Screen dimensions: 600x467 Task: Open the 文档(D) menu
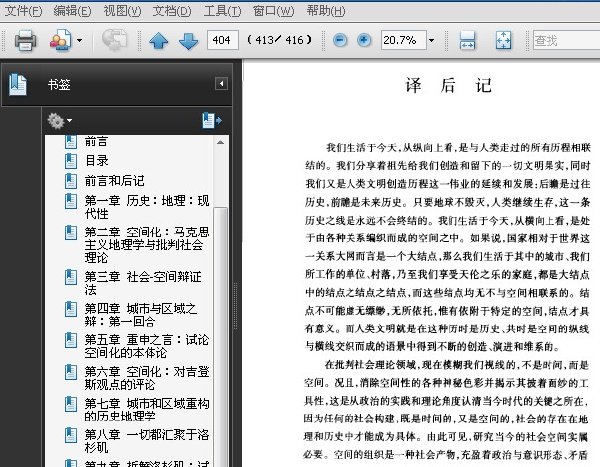[172, 11]
